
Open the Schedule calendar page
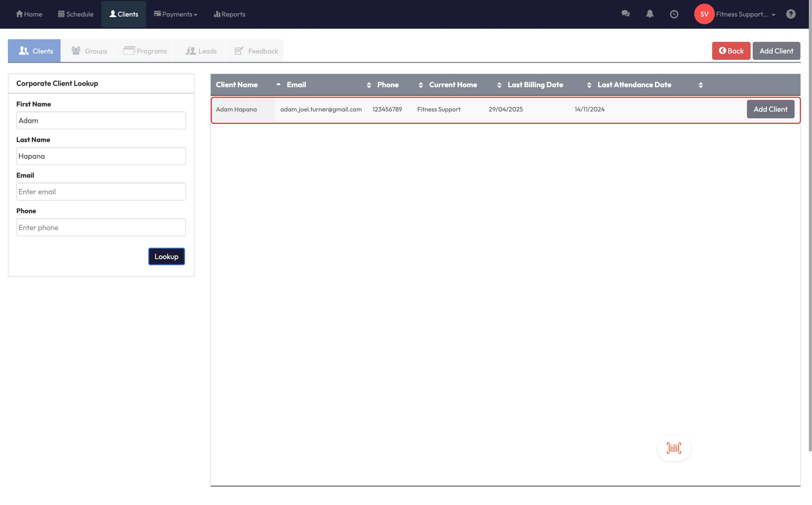pos(76,14)
